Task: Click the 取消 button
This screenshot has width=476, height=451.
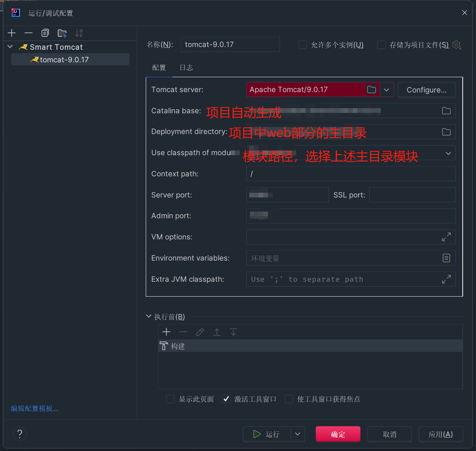Action: point(389,434)
